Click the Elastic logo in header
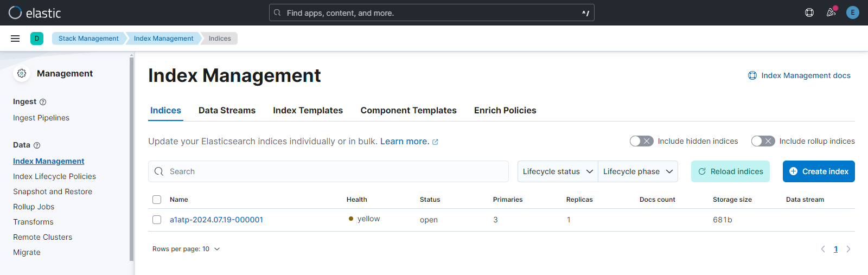The image size is (868, 275). (x=35, y=12)
